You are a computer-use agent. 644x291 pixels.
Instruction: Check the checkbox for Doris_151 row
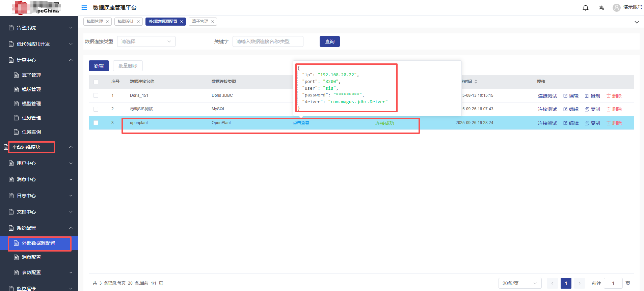point(96,95)
